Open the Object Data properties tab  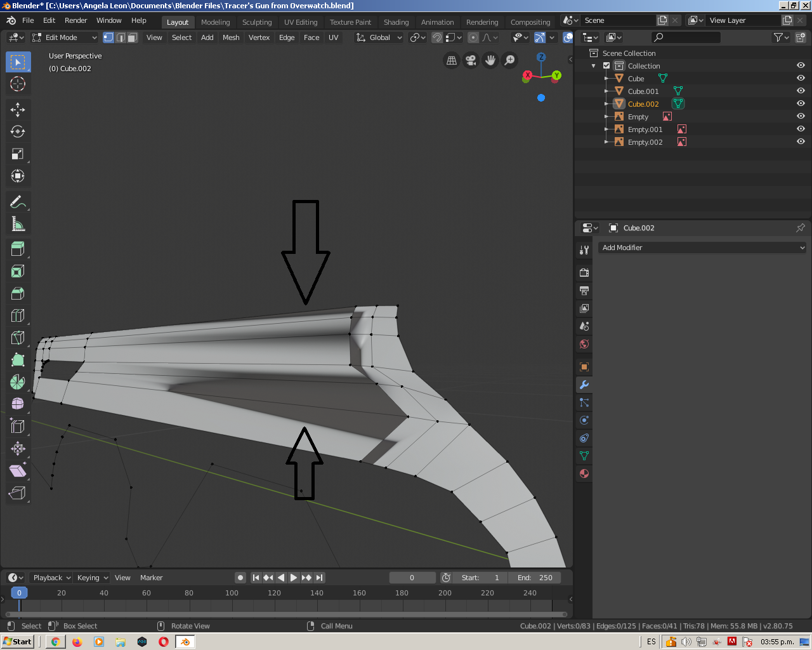[x=584, y=456]
